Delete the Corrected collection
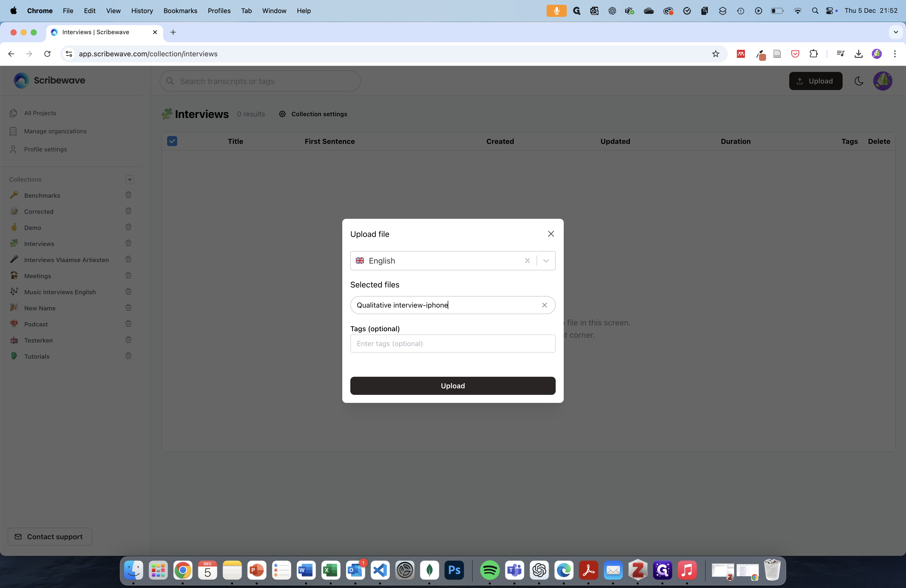Screen dimensions: 906x588 coord(128,211)
